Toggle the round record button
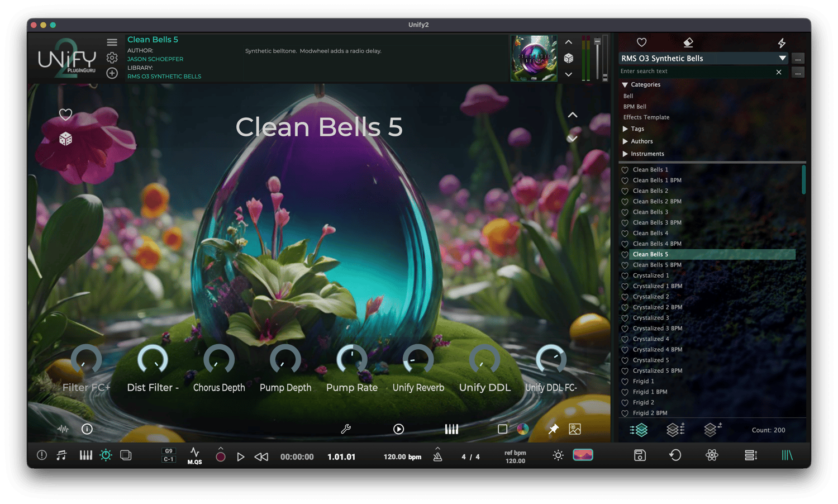This screenshot has height=504, width=838. coord(221,457)
